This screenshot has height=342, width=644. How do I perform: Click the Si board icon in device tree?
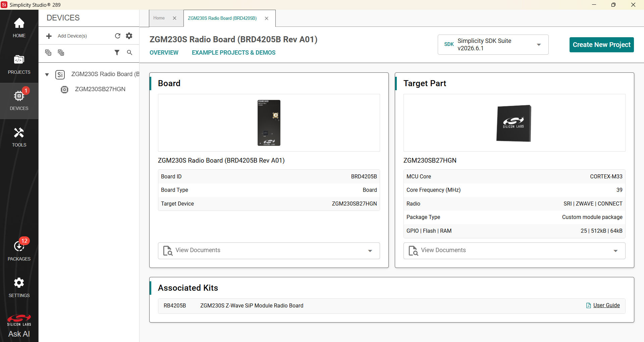60,74
